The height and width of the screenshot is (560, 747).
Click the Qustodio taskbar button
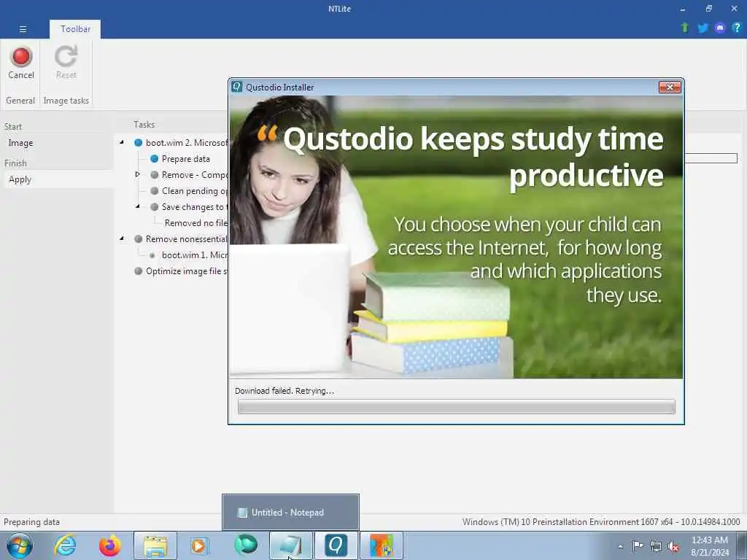click(x=336, y=545)
